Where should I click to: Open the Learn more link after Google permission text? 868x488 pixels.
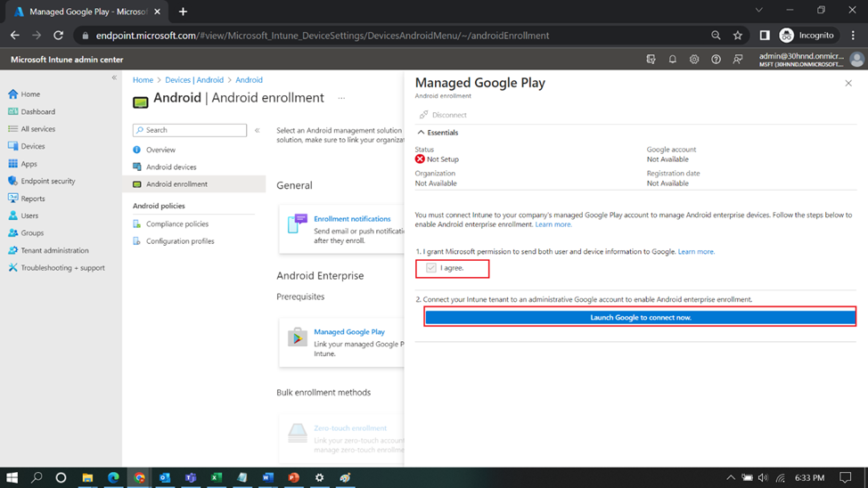tap(696, 251)
